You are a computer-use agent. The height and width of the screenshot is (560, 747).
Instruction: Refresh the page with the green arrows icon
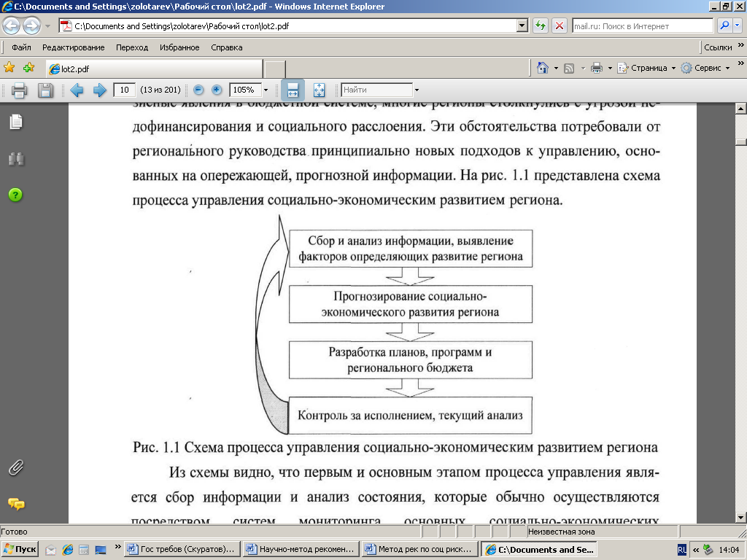pos(541,26)
